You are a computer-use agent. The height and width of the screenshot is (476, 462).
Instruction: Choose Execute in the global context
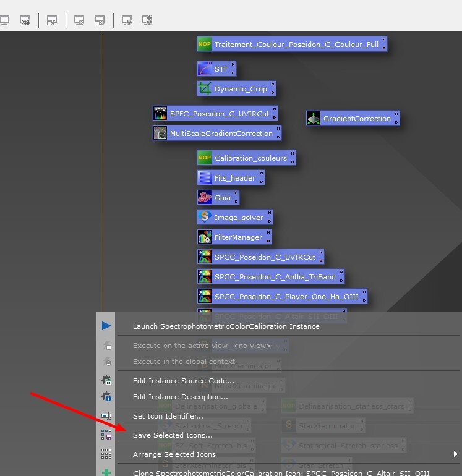[x=184, y=362]
